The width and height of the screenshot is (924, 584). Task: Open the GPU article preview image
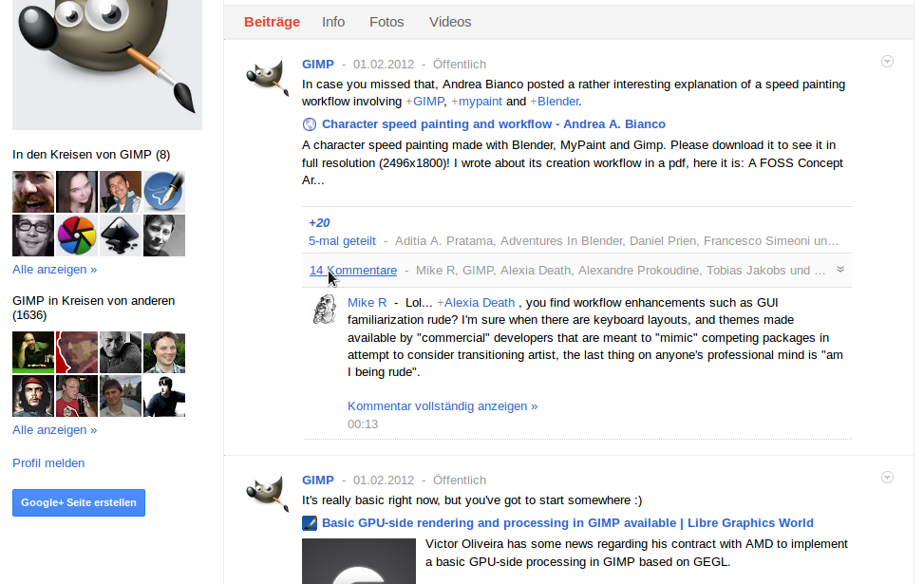point(358,561)
